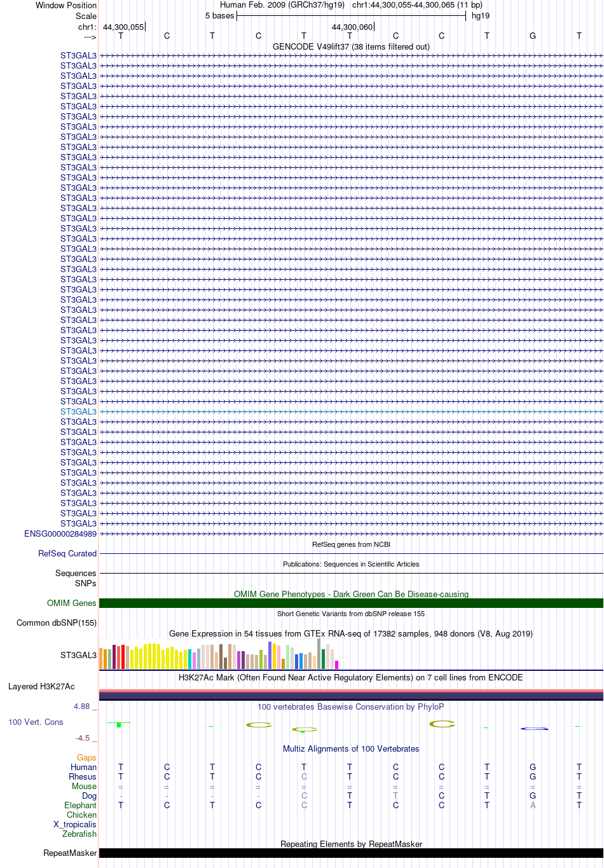
Task: Click the magenta bar in GTEx chart
Action: point(337,665)
